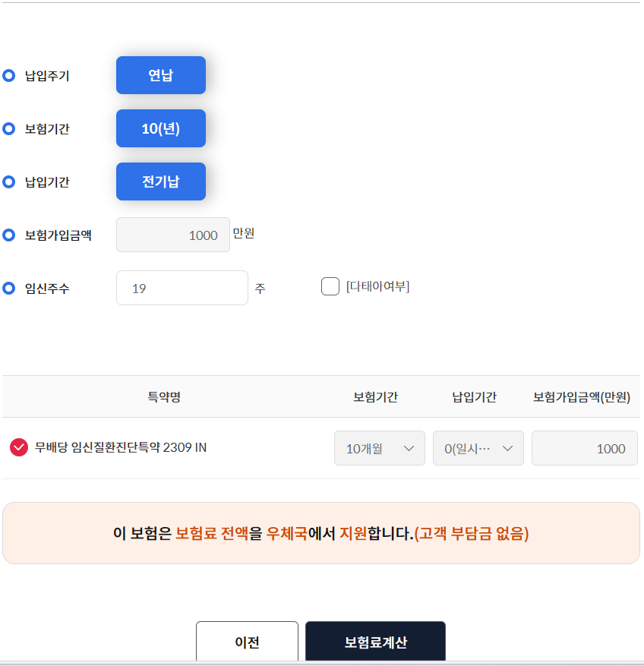644x666 pixels.
Task: Click the 보험가입금액(만원) column header
Action: (x=582, y=396)
